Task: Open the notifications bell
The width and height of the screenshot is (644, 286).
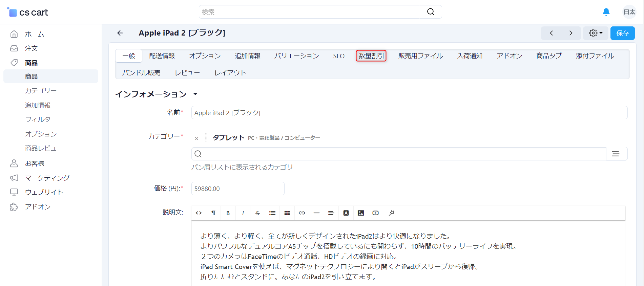Action: tap(606, 12)
